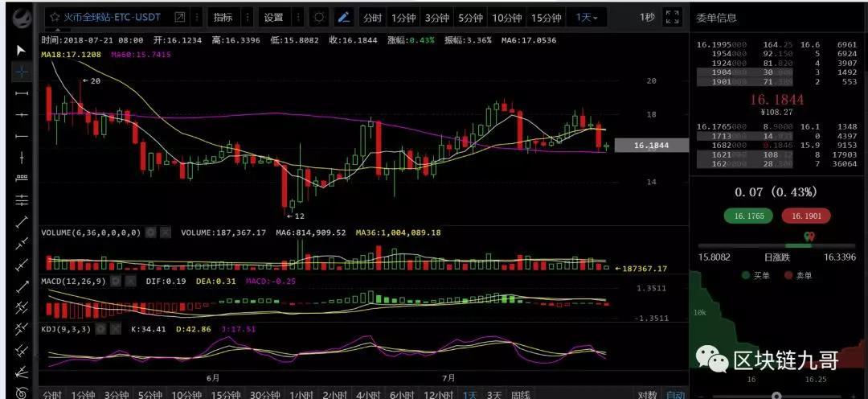868x399 pixels.
Task: Click ask order row 16.1995
Action: [776, 45]
